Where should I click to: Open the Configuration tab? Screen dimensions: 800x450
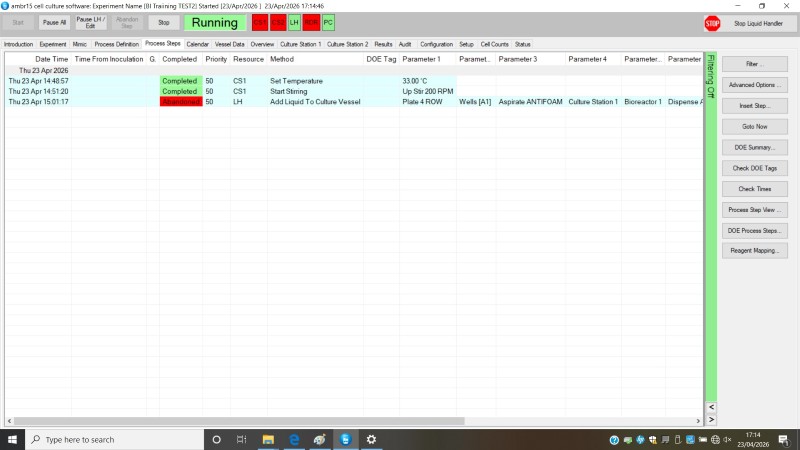[436, 44]
